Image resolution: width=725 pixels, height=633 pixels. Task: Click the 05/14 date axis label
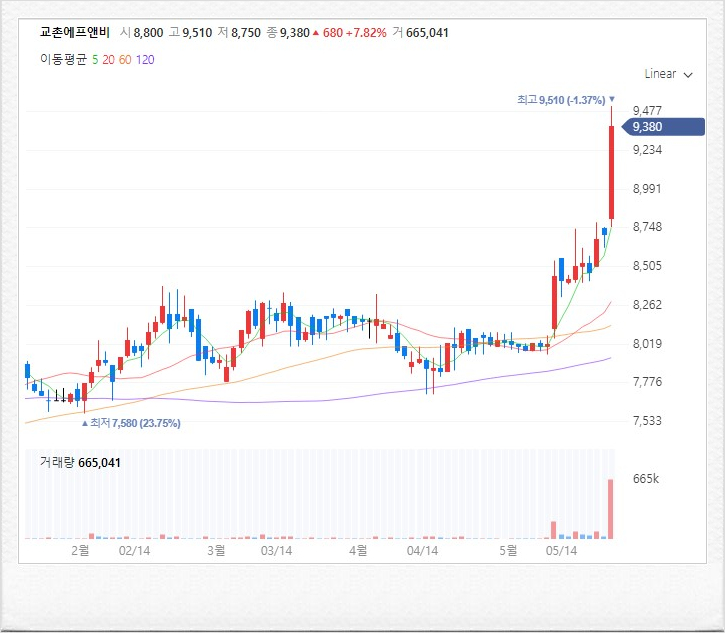(x=561, y=551)
